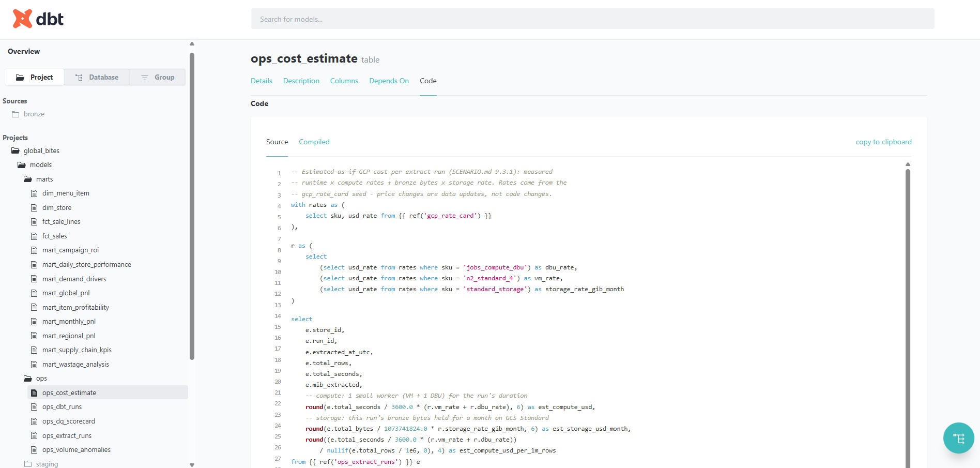Click the ops_extract_runs file icon

34,436
